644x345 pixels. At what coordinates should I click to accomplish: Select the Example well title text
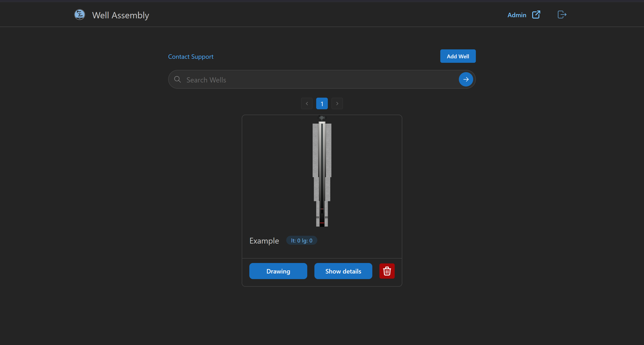264,241
